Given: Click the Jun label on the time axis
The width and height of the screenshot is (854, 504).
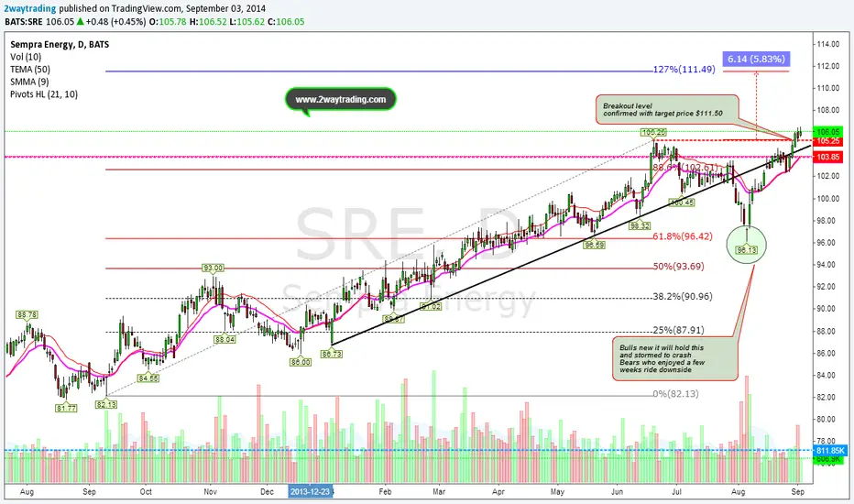Looking at the screenshot, I should (x=617, y=491).
